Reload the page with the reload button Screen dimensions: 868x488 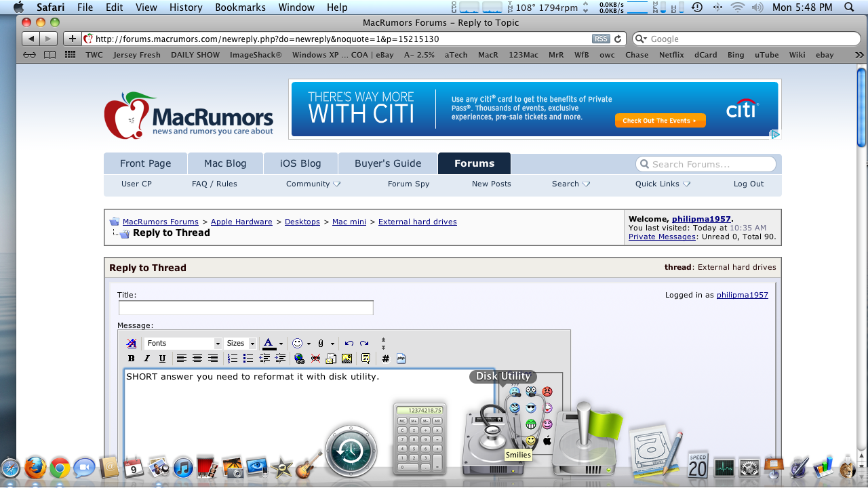618,39
